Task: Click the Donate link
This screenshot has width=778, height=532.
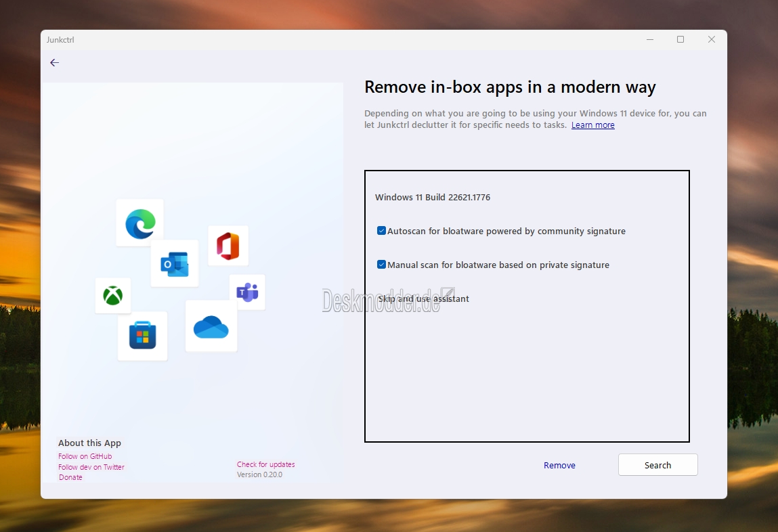Action: tap(70, 477)
